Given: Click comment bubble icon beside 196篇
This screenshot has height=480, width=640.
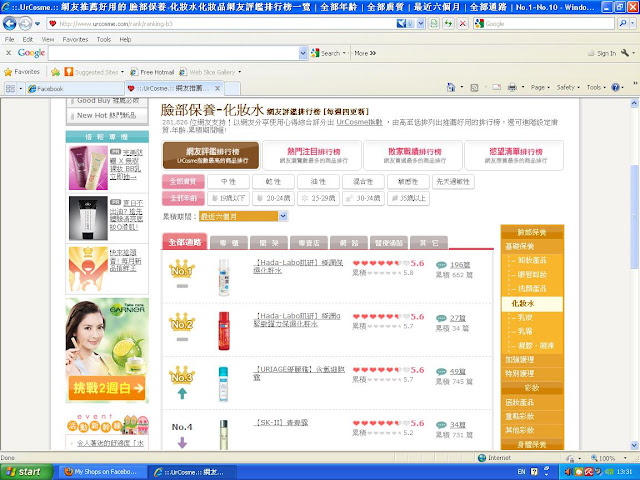Looking at the screenshot, I should point(441,265).
